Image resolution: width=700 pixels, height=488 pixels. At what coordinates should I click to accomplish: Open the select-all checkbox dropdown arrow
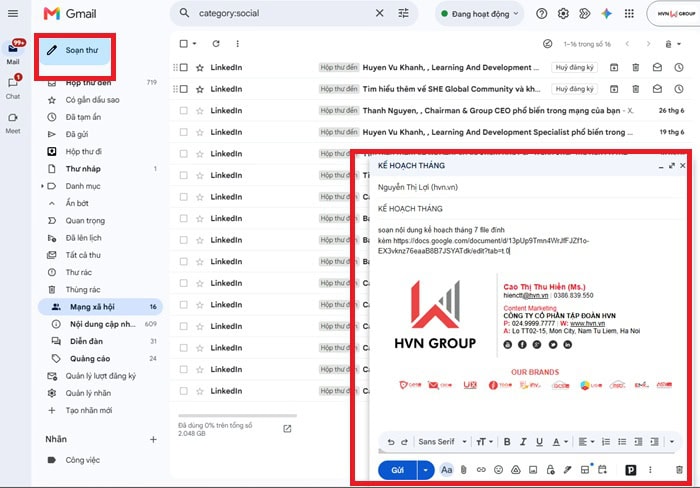tap(195, 43)
